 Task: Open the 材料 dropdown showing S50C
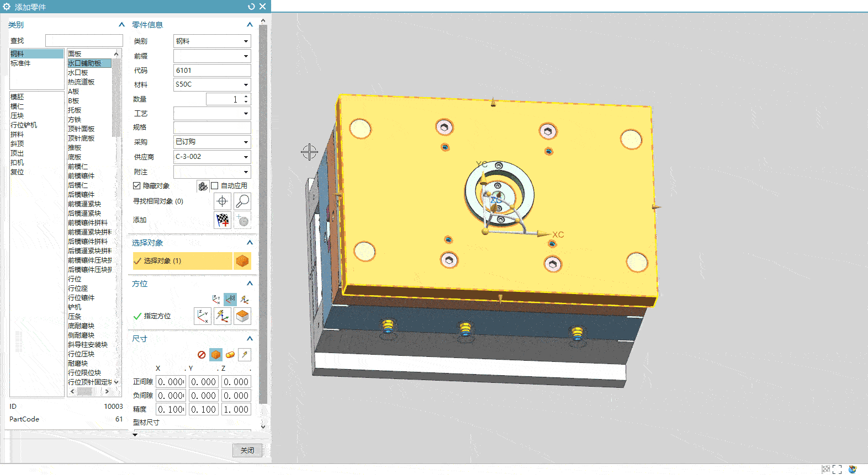click(x=212, y=84)
